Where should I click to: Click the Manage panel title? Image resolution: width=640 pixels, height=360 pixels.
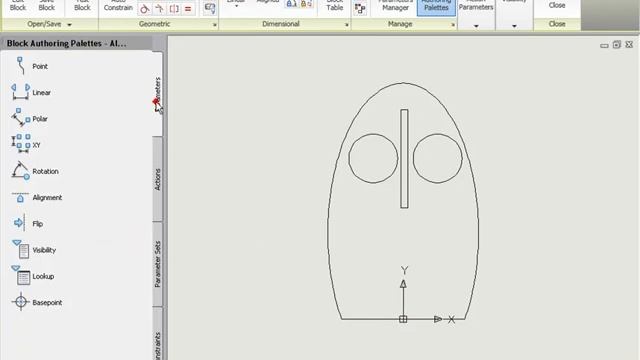pyautogui.click(x=400, y=24)
